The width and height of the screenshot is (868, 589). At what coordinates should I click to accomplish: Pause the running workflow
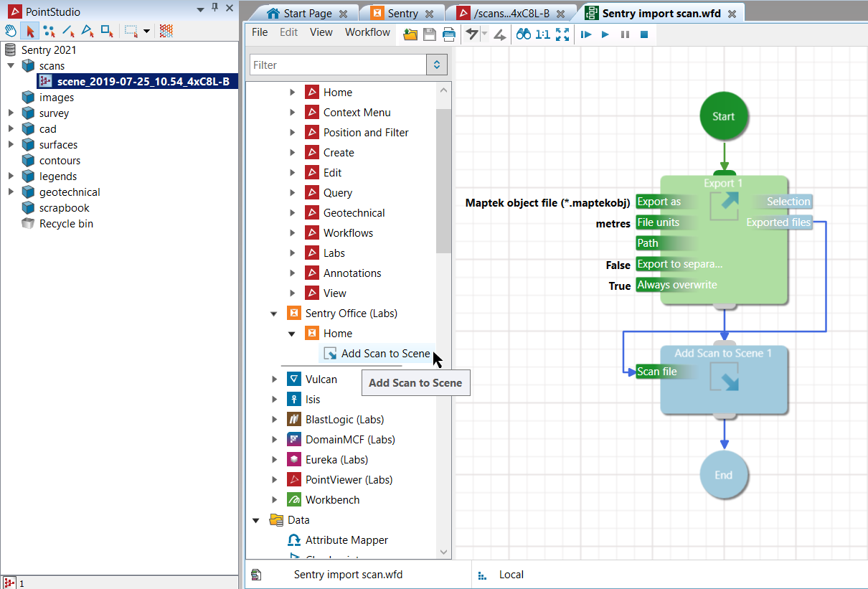pos(625,34)
